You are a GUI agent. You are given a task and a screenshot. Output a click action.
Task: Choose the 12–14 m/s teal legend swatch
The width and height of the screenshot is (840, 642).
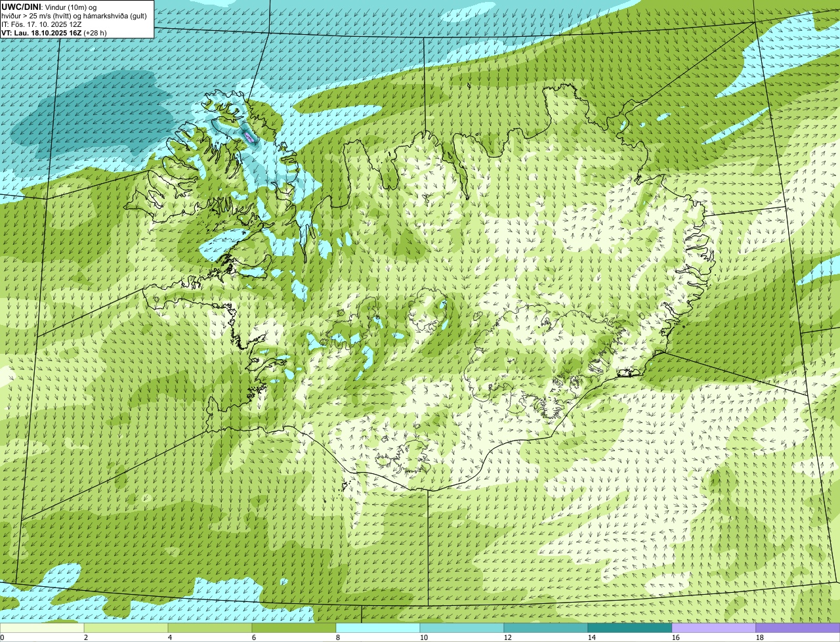546,628
